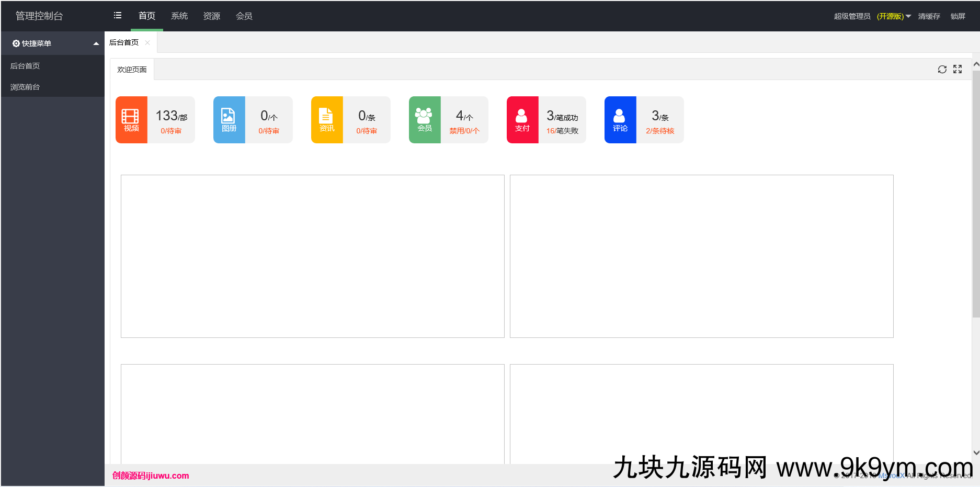The height and width of the screenshot is (487, 980).
Task: Click the 0/个 album count
Action: coord(269,116)
